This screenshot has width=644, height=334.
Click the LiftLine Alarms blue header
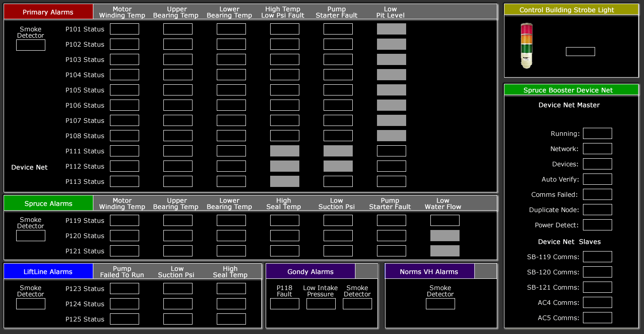pyautogui.click(x=48, y=272)
